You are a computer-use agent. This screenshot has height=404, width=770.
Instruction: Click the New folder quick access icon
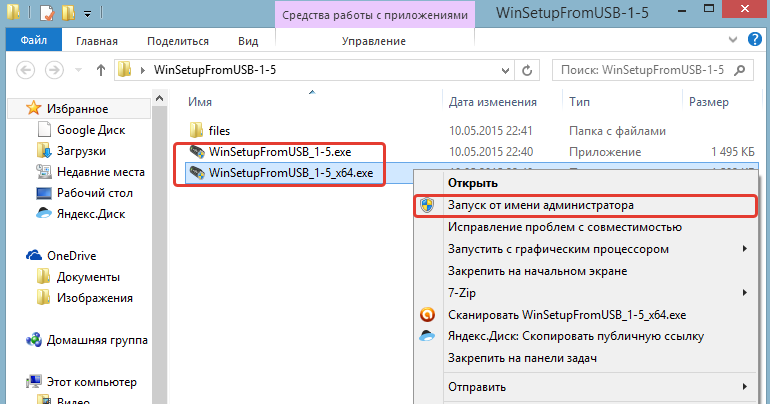[68, 13]
